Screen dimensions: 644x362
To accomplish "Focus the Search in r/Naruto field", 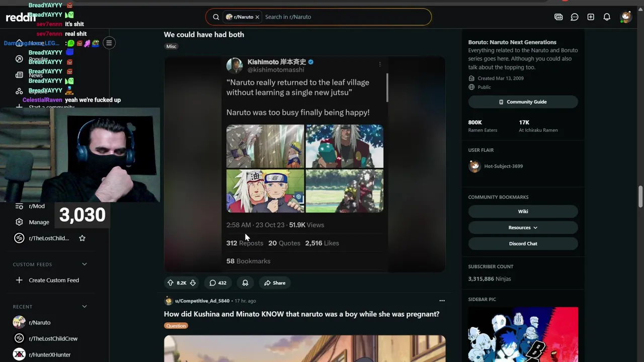I will coord(345,17).
